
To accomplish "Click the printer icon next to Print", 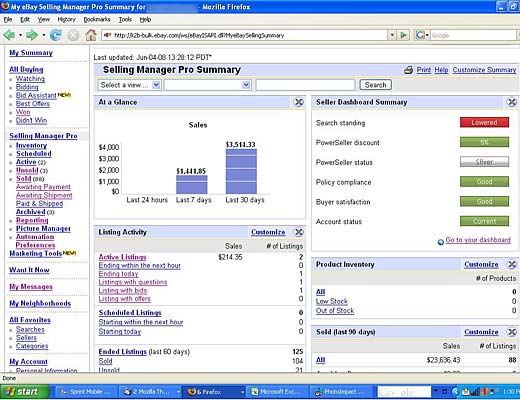I will [x=408, y=70].
